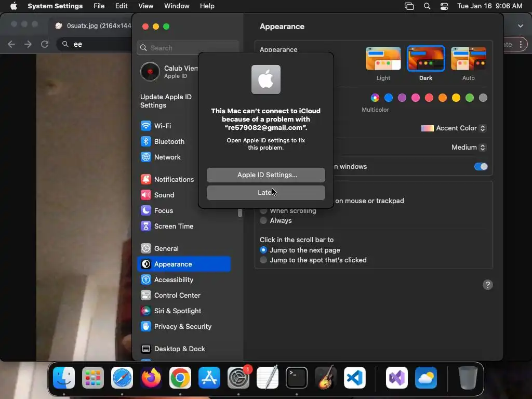The image size is (532, 399).
Task: Open the Medium sidebar icon size dropdown
Action: (x=469, y=147)
